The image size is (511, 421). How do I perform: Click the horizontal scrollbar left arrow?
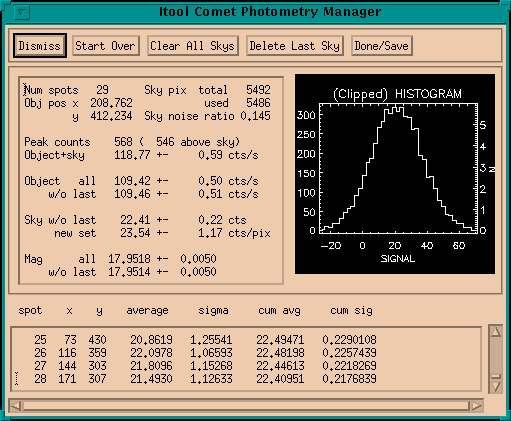pos(16,406)
